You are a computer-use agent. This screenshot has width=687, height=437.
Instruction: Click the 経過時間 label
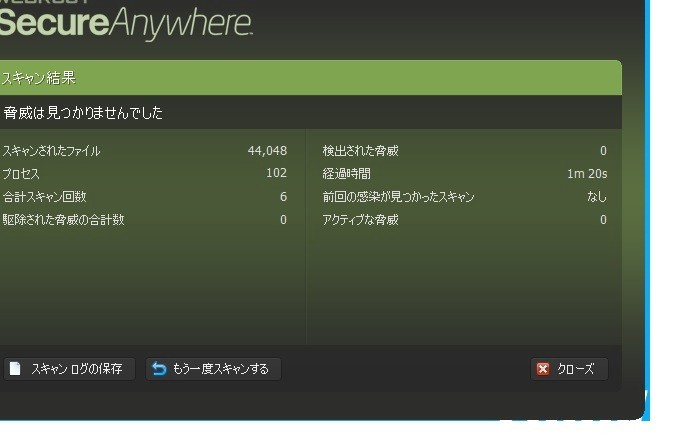(347, 174)
